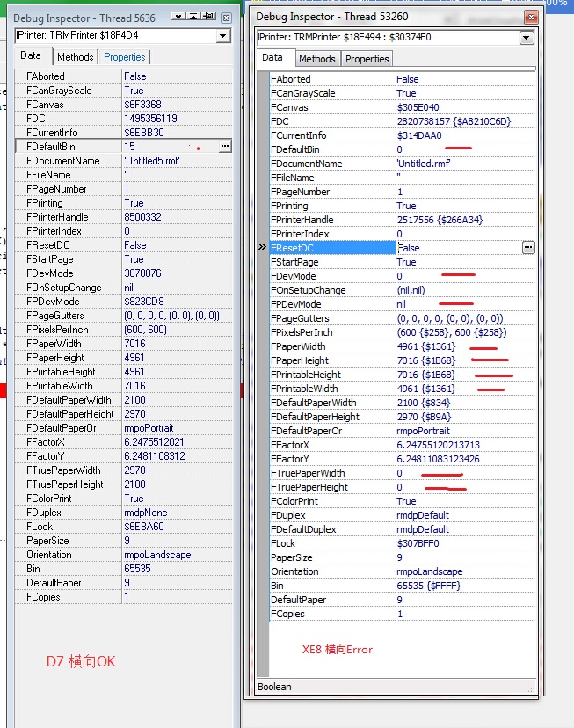Select FPaperHeight value 7016 {$1B68}

coord(426,360)
